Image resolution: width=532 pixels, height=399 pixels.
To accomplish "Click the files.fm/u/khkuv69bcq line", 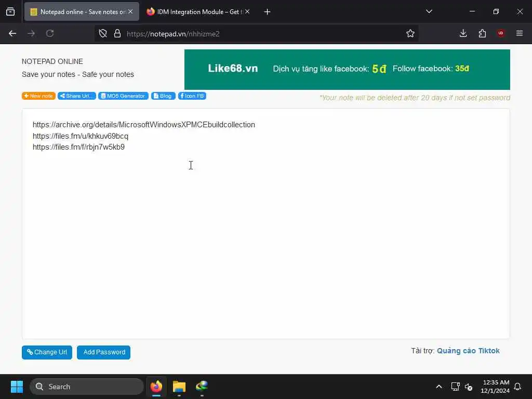I will (x=81, y=136).
